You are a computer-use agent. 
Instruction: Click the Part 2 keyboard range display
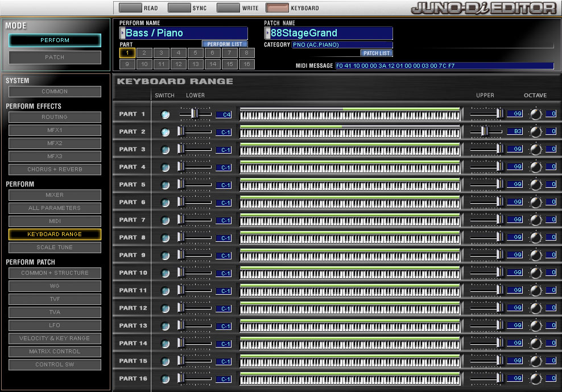[x=350, y=131]
